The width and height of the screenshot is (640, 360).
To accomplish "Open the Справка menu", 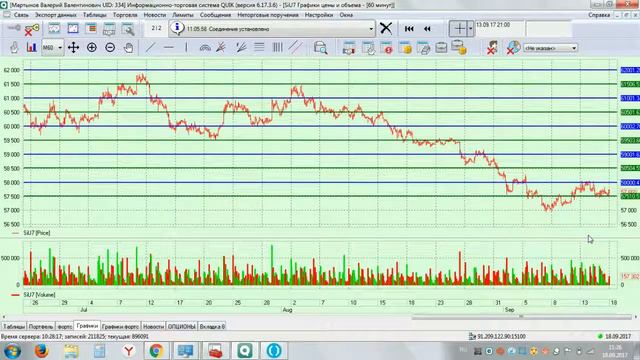I will pyautogui.click(x=599, y=15).
